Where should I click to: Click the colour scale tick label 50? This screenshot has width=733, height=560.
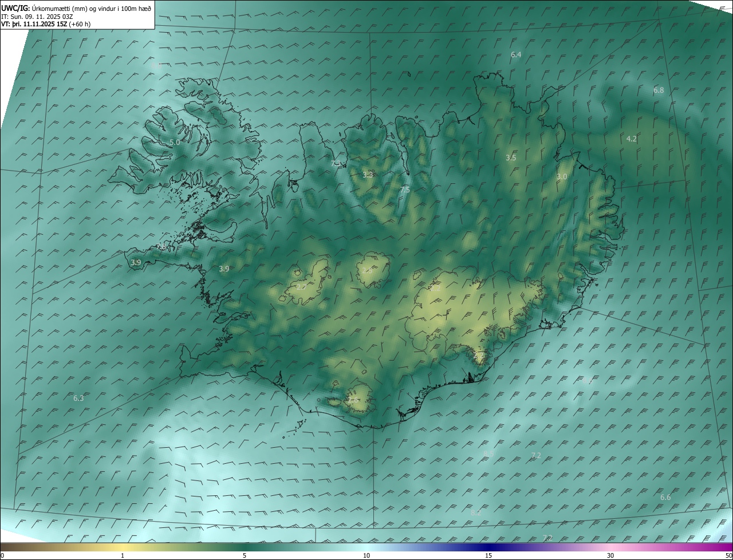[728, 556]
